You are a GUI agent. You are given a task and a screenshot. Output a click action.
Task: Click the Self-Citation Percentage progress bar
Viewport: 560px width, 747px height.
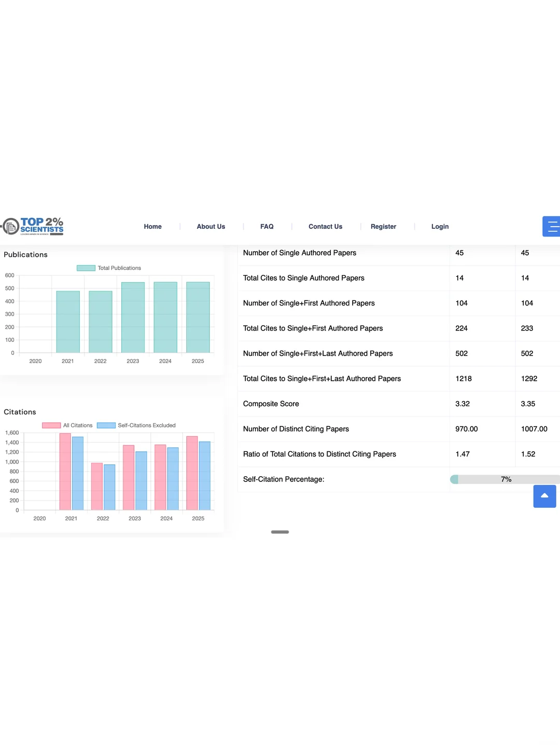pos(505,479)
